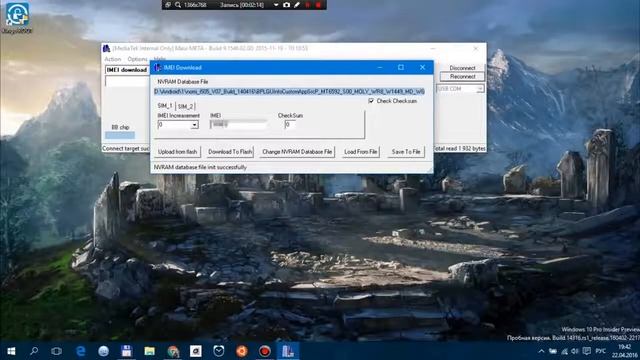Click the clock-shield taskbar icon
The width and height of the screenshot is (640, 360).
tap(219, 351)
